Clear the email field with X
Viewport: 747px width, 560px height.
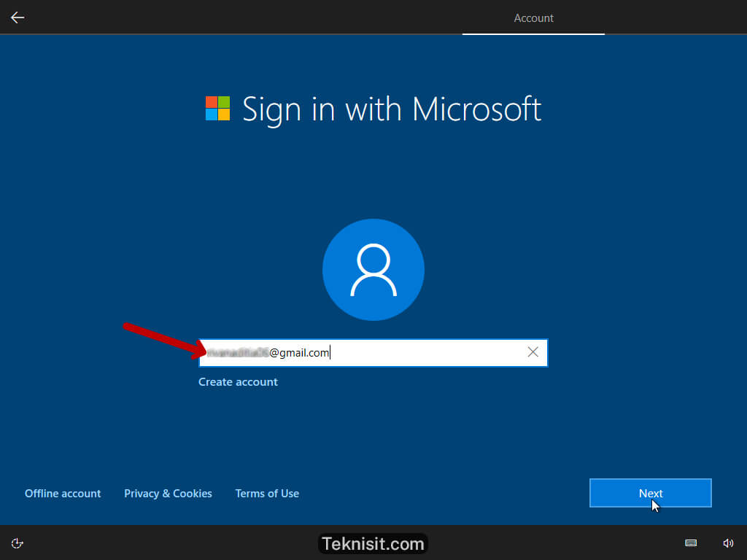(533, 352)
